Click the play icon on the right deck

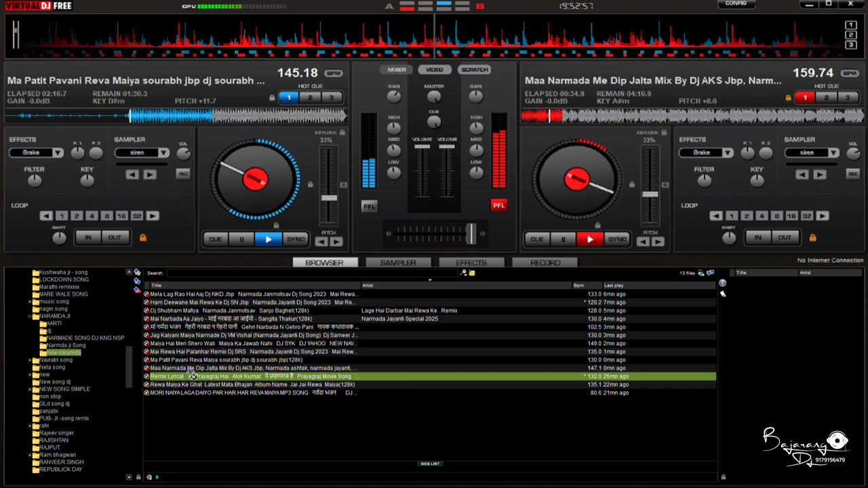click(x=589, y=239)
